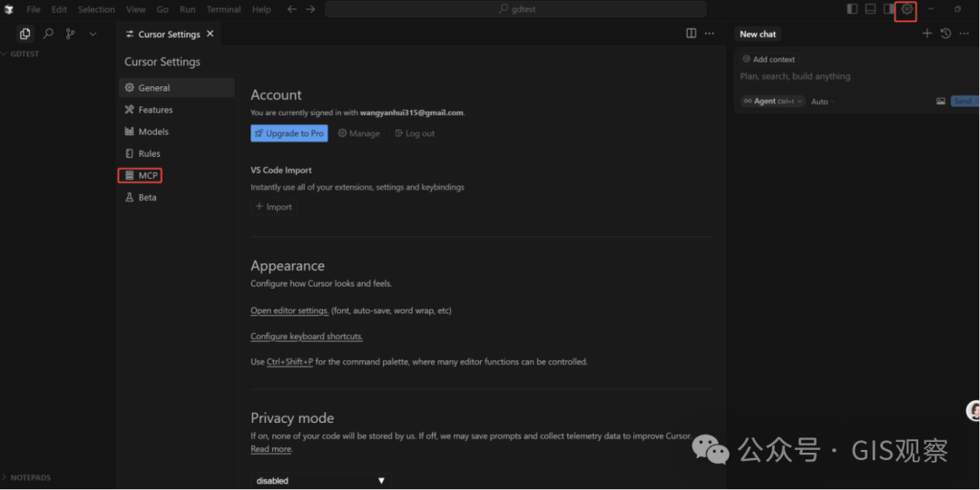Open Configure keyboard shortcuts link
The height and width of the screenshot is (490, 980).
(x=307, y=337)
